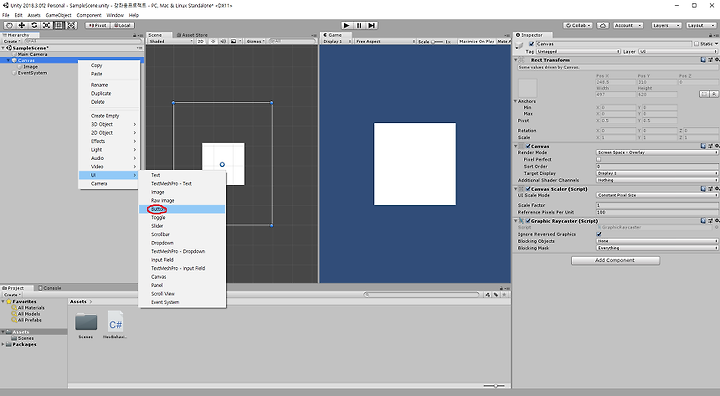Adjust the Game view Scale slider
This screenshot has height=396, width=720.
coord(437,41)
